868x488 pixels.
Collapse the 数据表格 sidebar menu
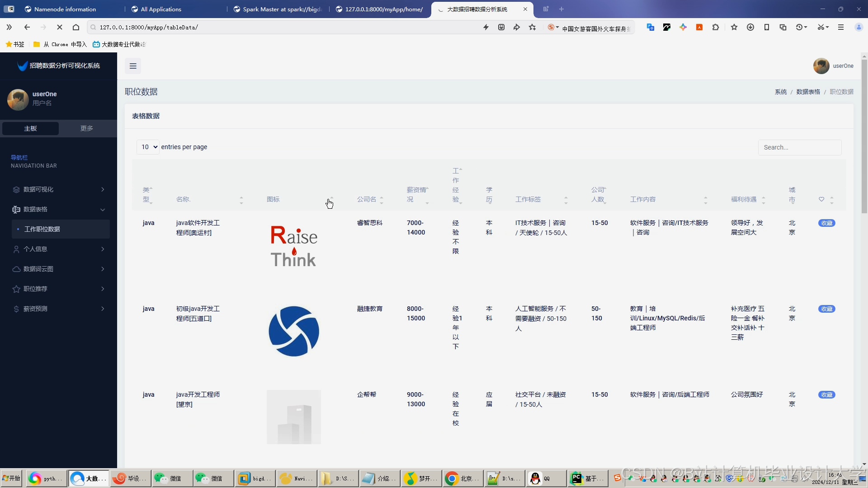click(103, 209)
